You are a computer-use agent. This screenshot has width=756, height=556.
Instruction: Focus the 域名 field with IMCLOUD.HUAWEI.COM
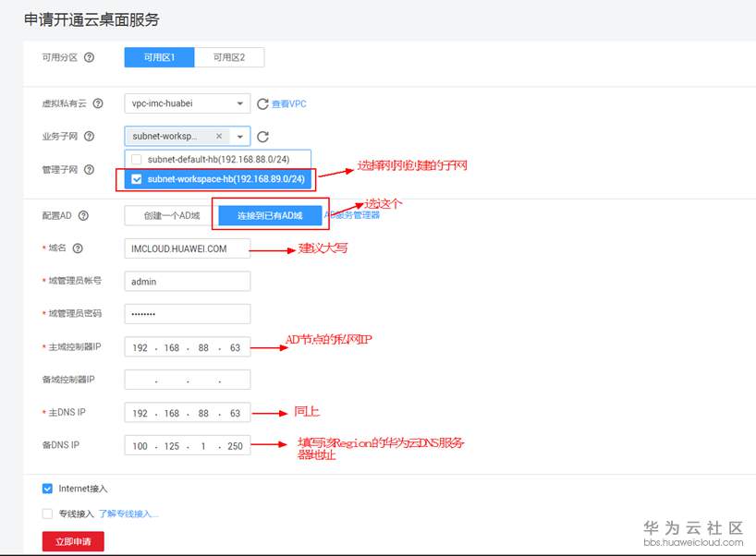tap(187, 248)
